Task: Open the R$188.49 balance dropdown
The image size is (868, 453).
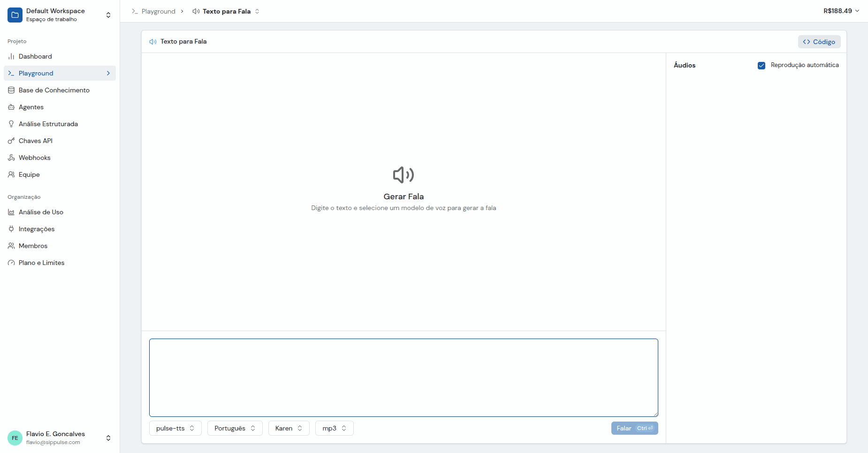Action: (x=841, y=11)
